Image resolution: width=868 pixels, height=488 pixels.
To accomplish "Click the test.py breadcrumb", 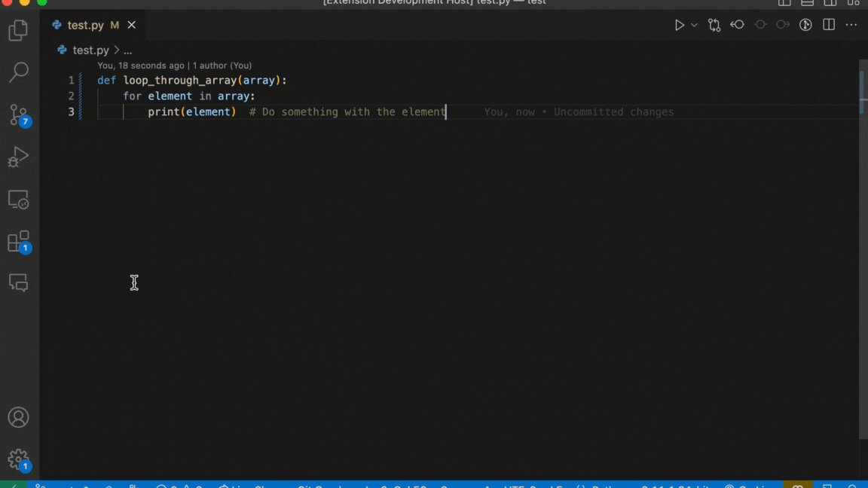I will [90, 50].
